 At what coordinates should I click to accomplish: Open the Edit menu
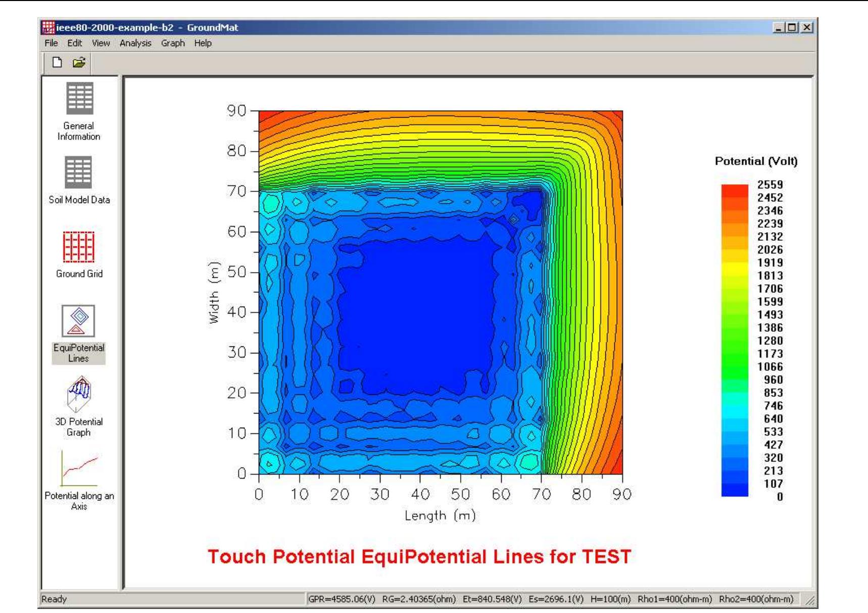(74, 44)
